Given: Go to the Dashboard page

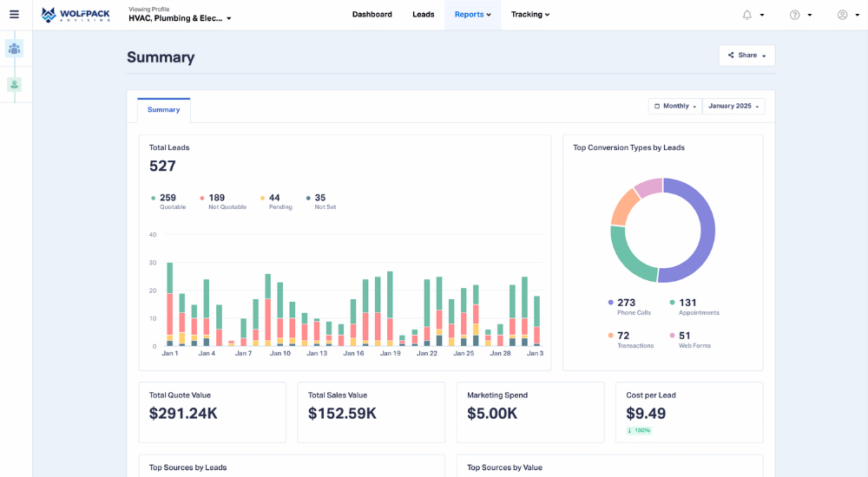Looking at the screenshot, I should (372, 15).
